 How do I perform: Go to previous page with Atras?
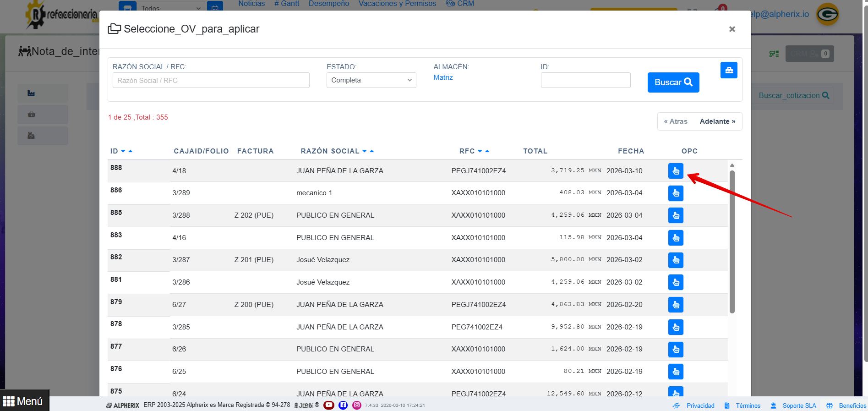pos(676,121)
